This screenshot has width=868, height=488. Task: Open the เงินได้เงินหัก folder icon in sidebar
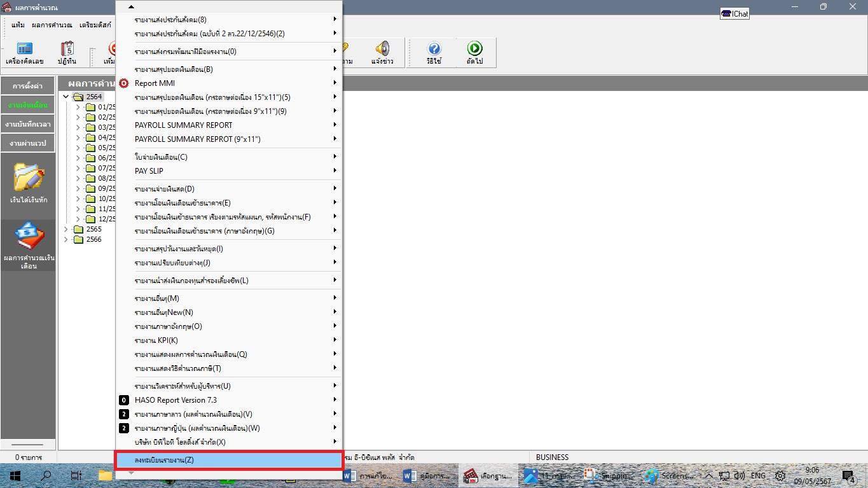[x=29, y=178]
